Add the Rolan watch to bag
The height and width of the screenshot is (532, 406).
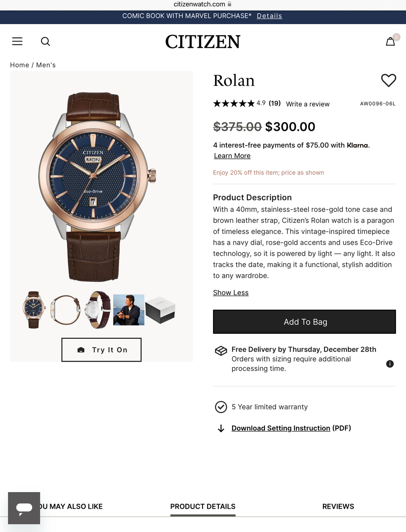tap(304, 322)
